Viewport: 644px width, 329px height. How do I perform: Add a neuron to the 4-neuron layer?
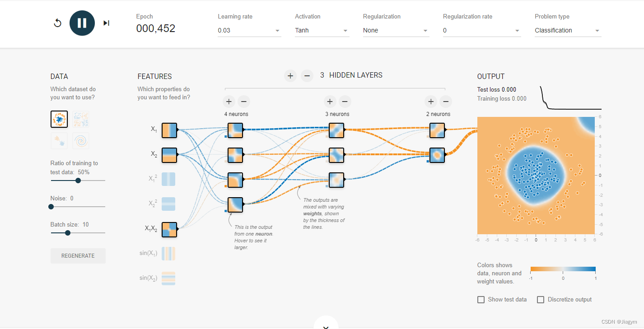tap(229, 101)
